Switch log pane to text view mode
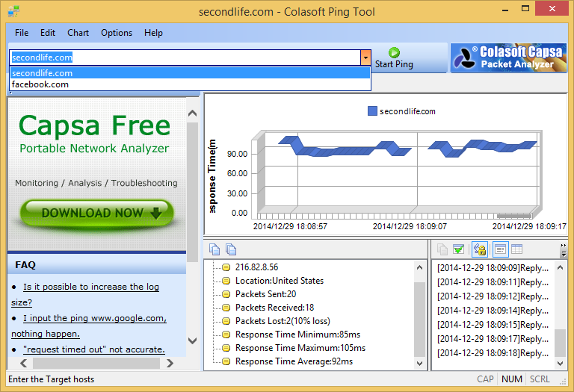Screen dimensions: 574x392 tap(501, 249)
